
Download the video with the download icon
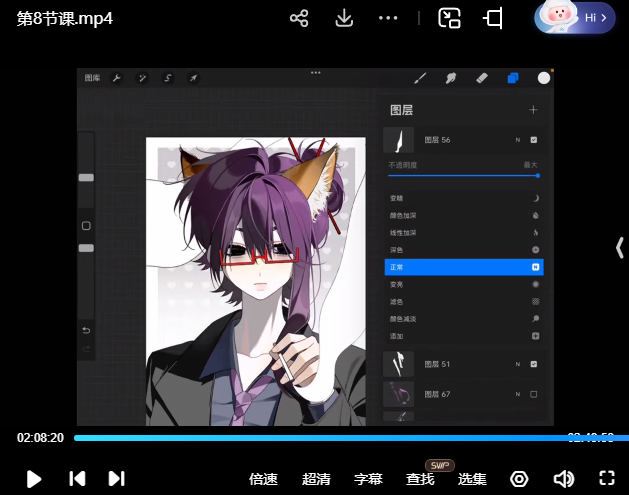[343, 18]
